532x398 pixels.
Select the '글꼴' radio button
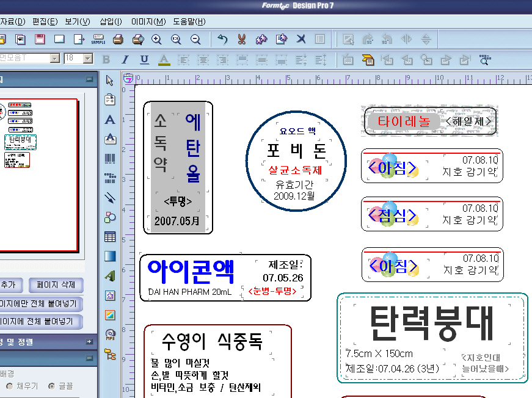(51, 386)
